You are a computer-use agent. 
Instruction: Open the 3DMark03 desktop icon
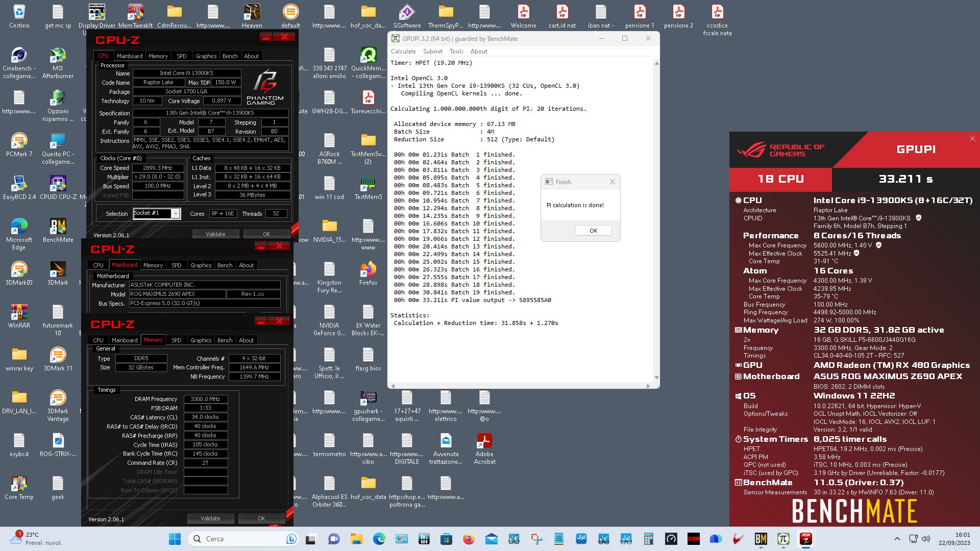click(x=19, y=273)
